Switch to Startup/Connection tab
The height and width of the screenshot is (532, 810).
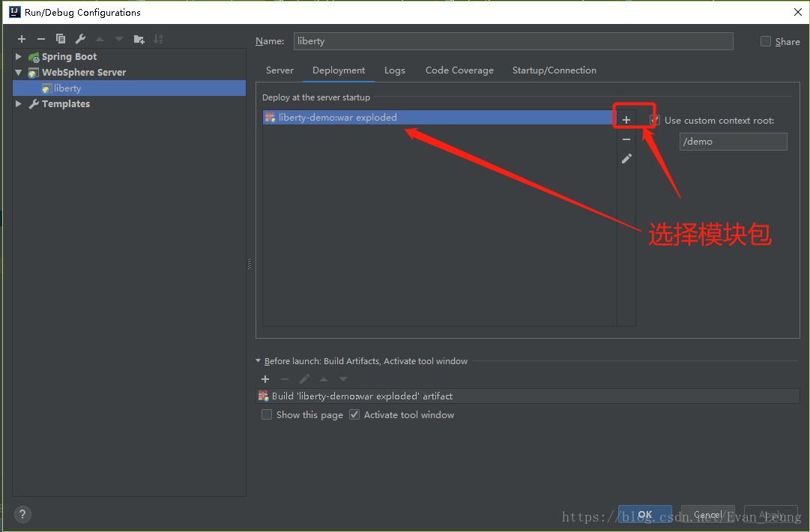click(554, 70)
